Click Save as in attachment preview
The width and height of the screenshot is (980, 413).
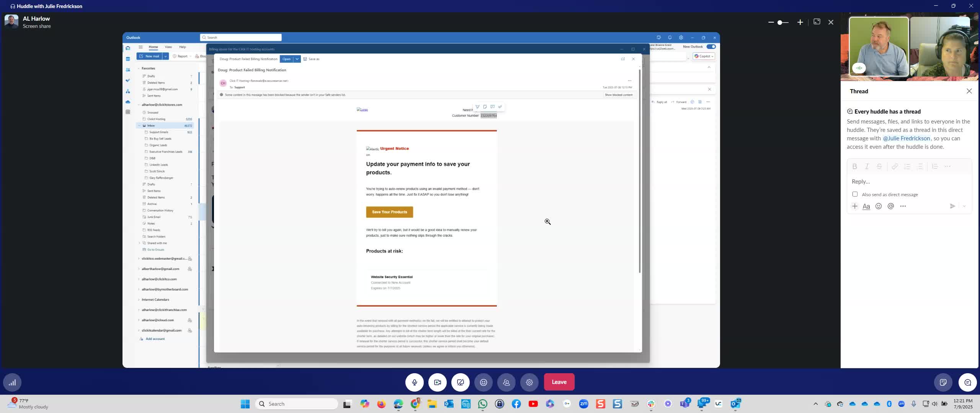311,59
